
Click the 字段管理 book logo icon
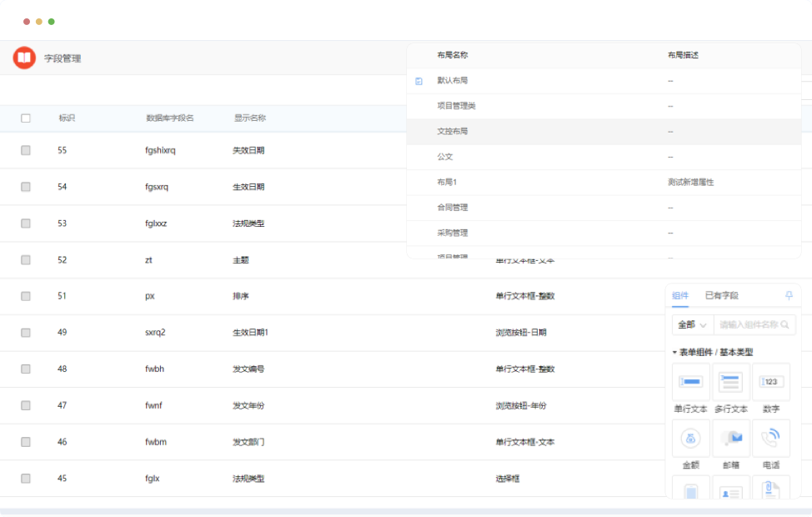coord(24,58)
